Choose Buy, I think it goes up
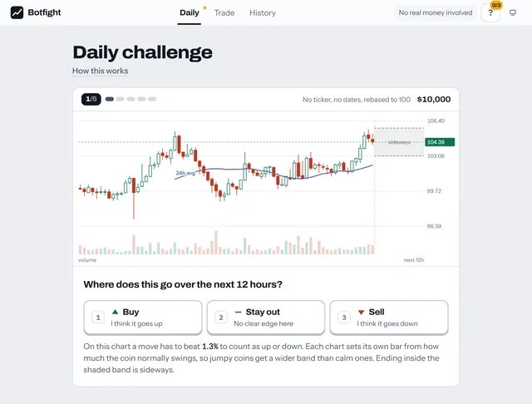532x404 pixels. coord(143,318)
